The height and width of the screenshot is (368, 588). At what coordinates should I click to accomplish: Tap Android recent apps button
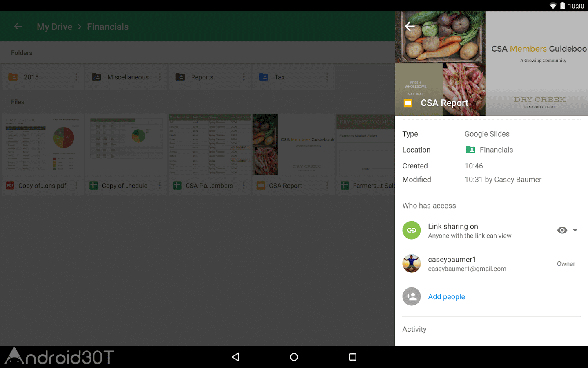point(353,357)
